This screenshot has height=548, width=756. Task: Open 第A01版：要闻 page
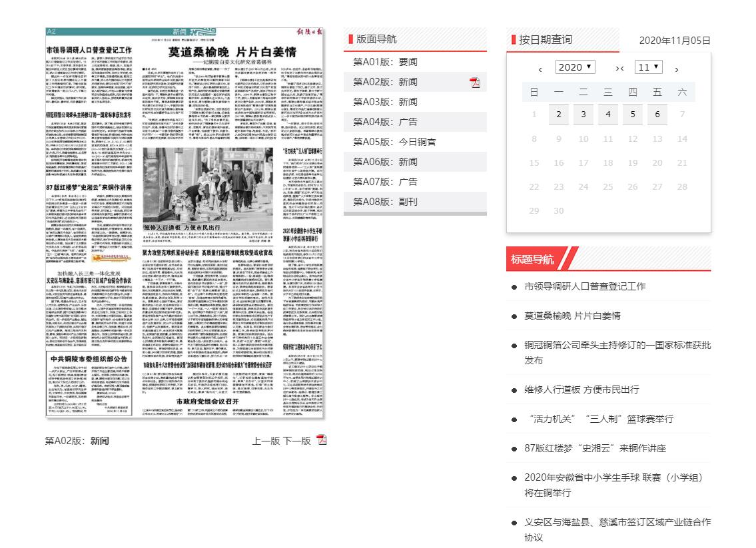point(385,62)
